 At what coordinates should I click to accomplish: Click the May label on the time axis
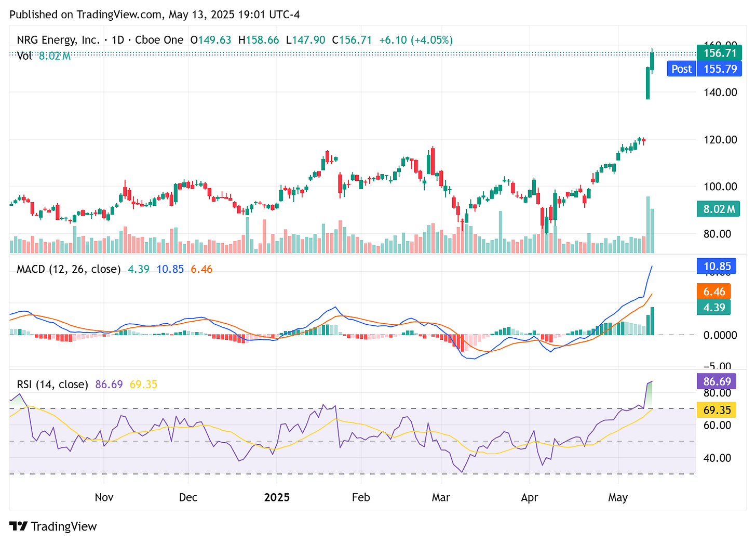618,497
